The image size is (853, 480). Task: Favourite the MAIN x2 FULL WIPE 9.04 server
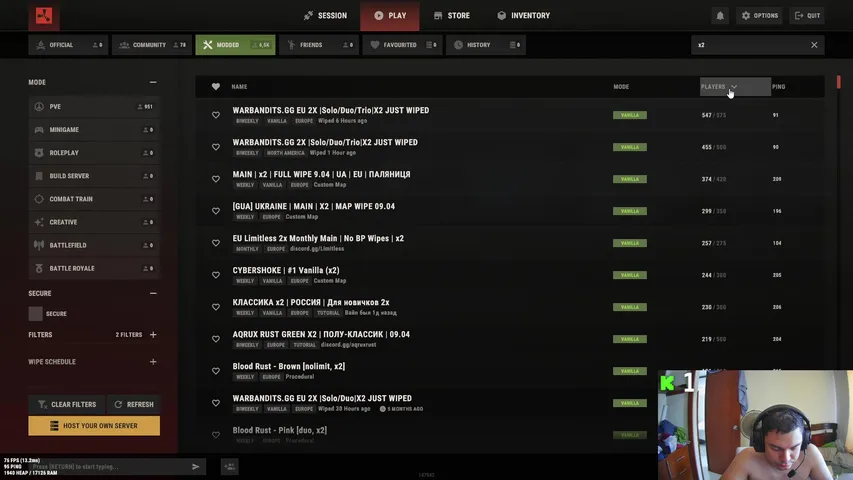[x=216, y=179]
